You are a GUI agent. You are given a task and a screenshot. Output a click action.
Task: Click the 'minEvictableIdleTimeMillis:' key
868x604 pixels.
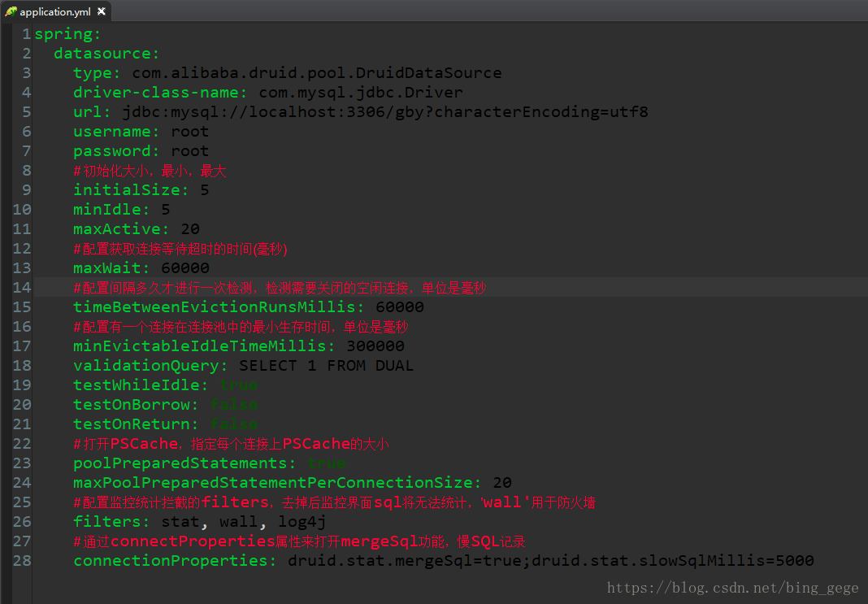click(204, 346)
